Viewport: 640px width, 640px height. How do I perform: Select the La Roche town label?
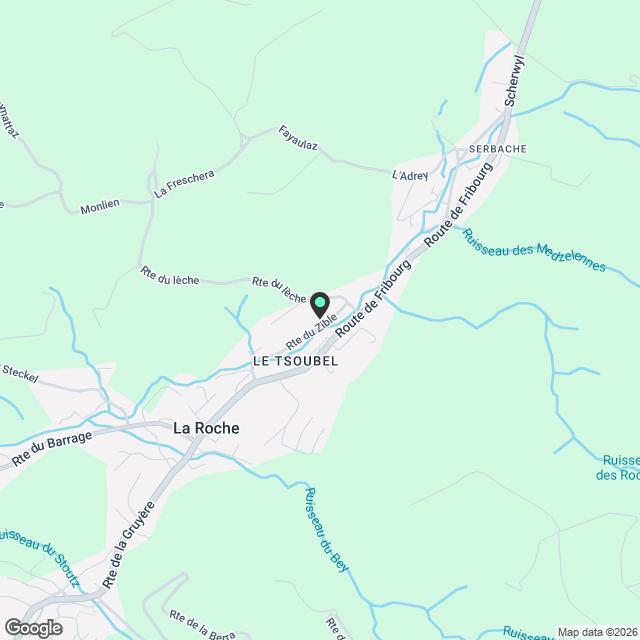point(206,428)
